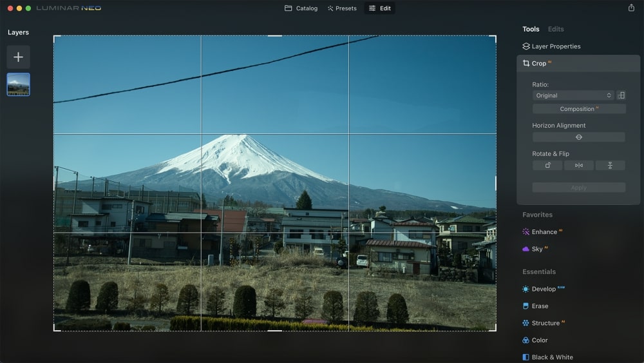The height and width of the screenshot is (363, 644).
Task: Flip the image vertically
Action: pos(610,166)
